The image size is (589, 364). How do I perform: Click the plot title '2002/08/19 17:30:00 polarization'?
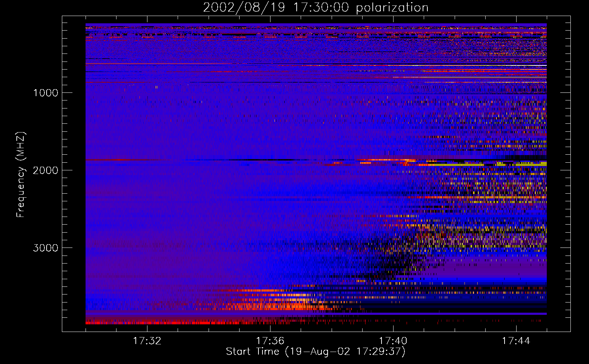click(316, 8)
